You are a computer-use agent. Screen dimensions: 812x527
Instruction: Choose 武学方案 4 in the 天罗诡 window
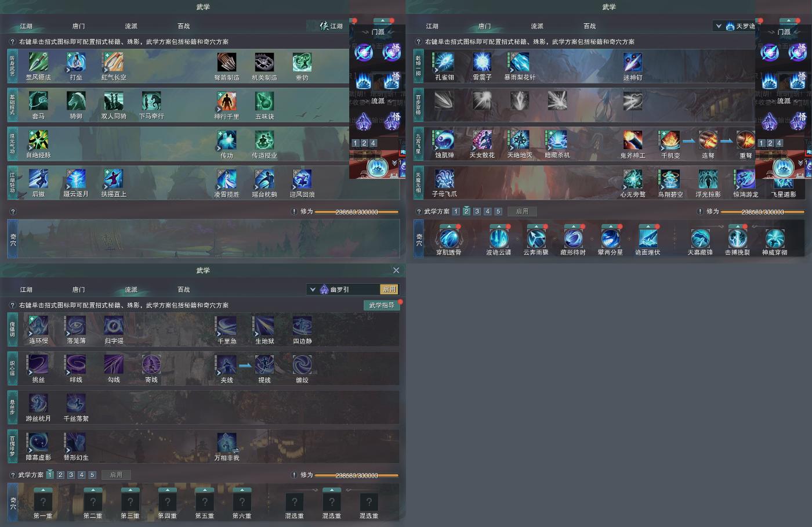tap(487, 211)
